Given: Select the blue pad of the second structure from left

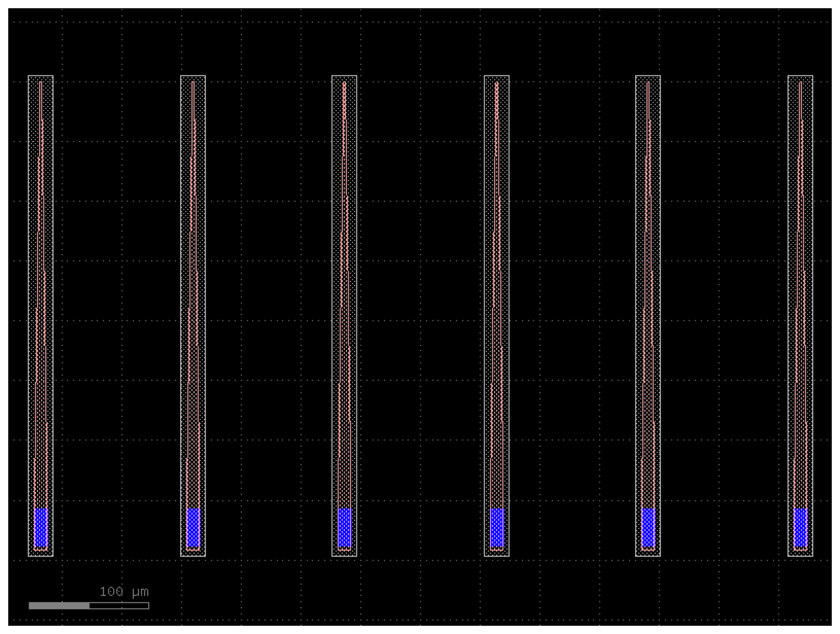Looking at the screenshot, I should pyautogui.click(x=193, y=528).
